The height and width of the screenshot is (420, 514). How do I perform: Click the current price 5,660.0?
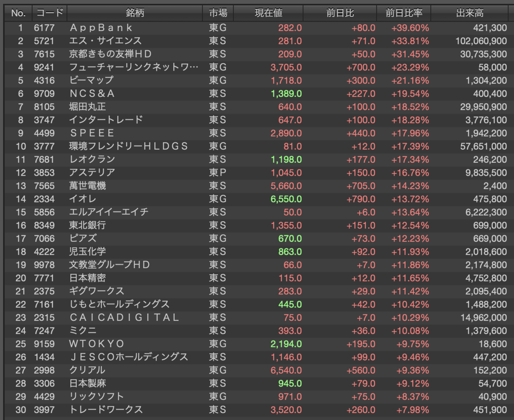click(286, 186)
